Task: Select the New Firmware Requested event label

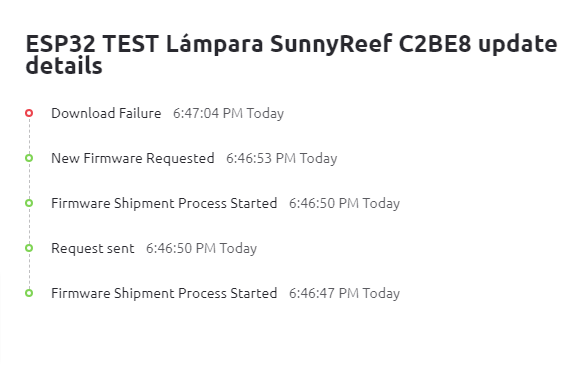Action: (133, 158)
